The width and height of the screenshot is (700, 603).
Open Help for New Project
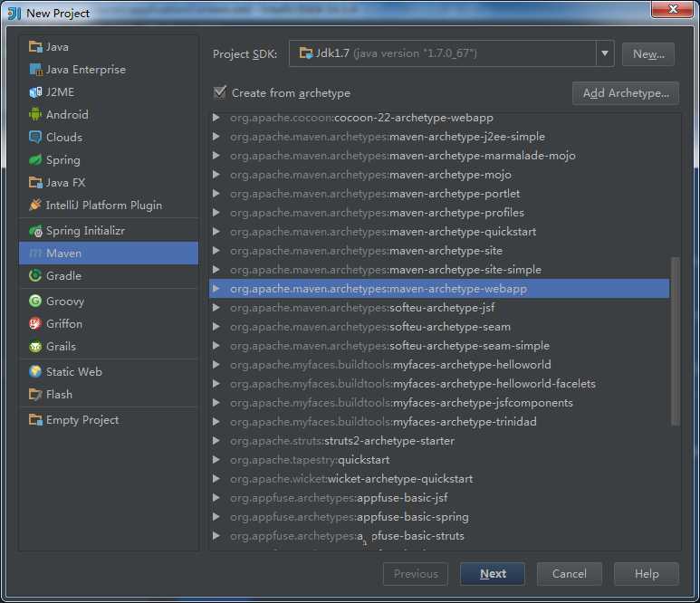coord(647,573)
